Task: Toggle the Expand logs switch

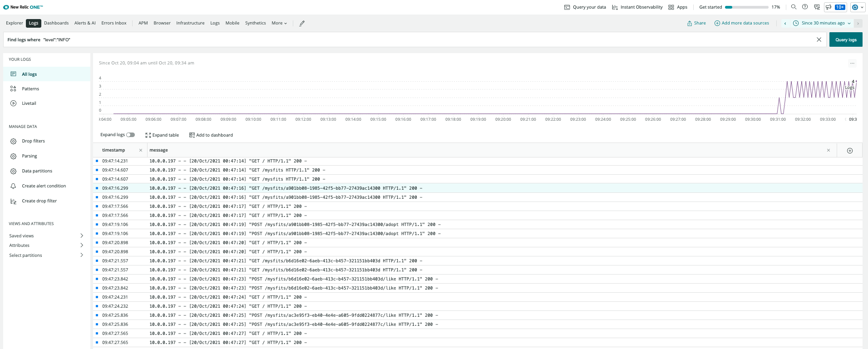Action: (130, 135)
